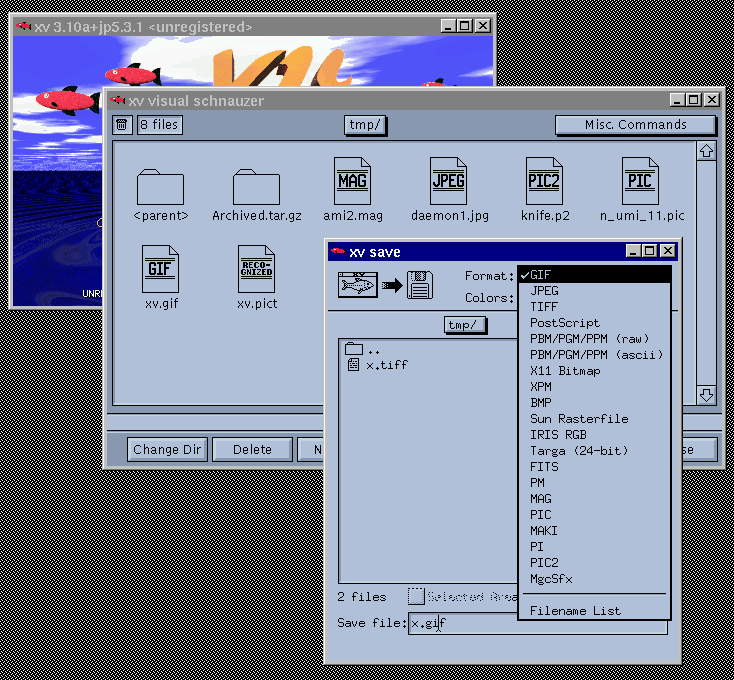734x680 pixels.
Task: Click the Change Dir button
Action: (167, 449)
